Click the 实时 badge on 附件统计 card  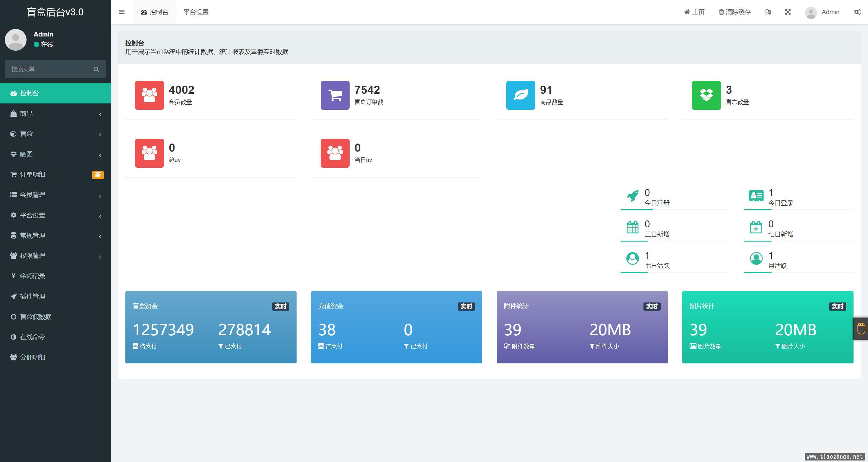point(652,306)
